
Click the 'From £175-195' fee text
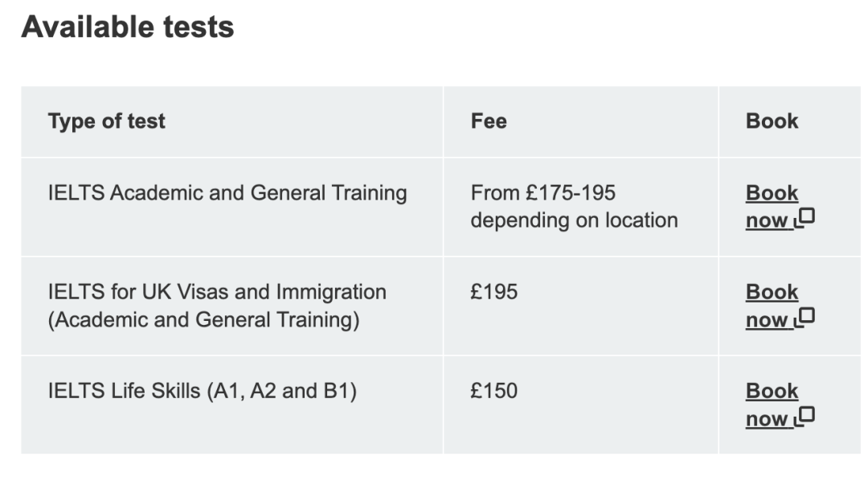[x=543, y=193]
